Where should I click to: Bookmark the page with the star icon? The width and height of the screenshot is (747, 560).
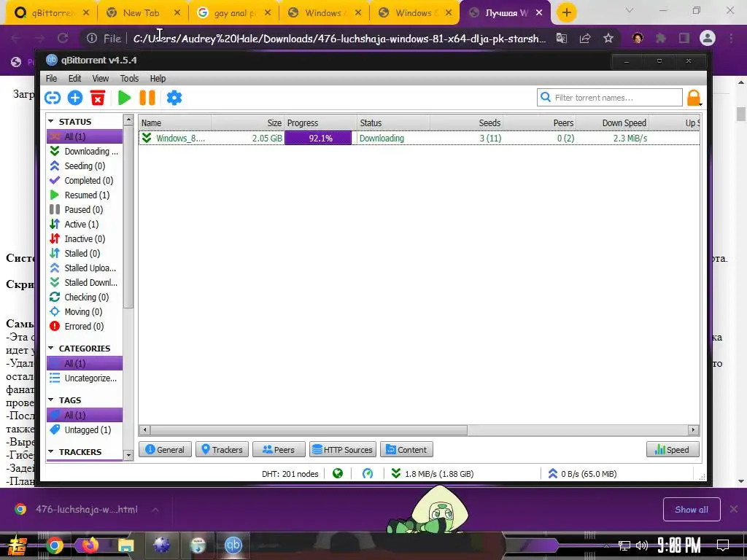608,38
